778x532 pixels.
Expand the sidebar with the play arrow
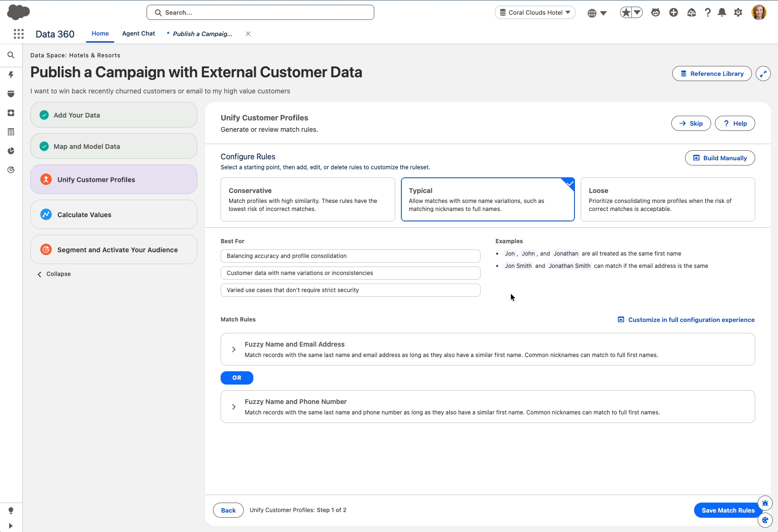tap(11, 526)
